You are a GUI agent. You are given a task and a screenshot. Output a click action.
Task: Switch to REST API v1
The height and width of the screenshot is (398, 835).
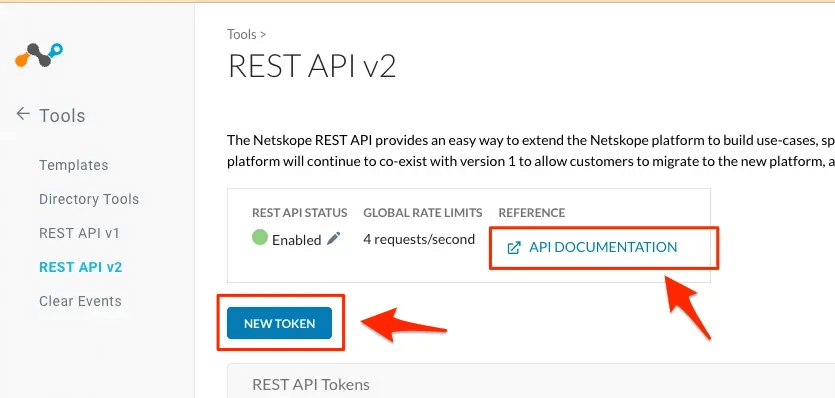[79, 233]
